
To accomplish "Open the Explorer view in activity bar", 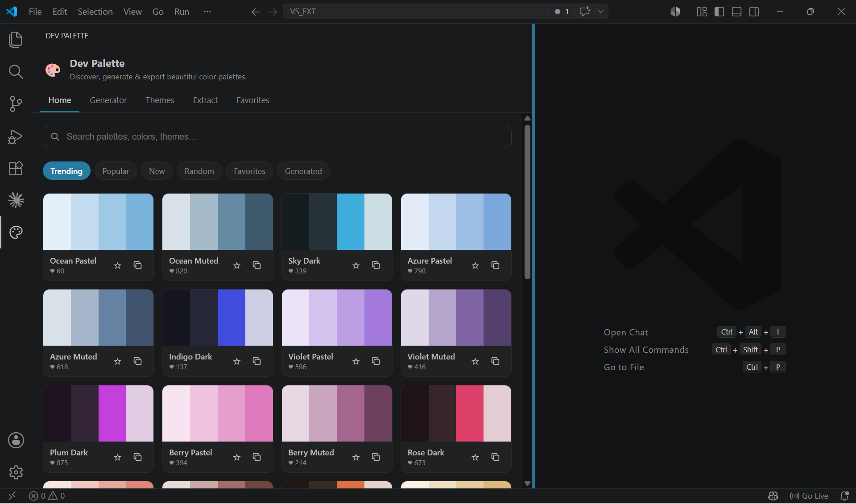I will click(x=16, y=39).
